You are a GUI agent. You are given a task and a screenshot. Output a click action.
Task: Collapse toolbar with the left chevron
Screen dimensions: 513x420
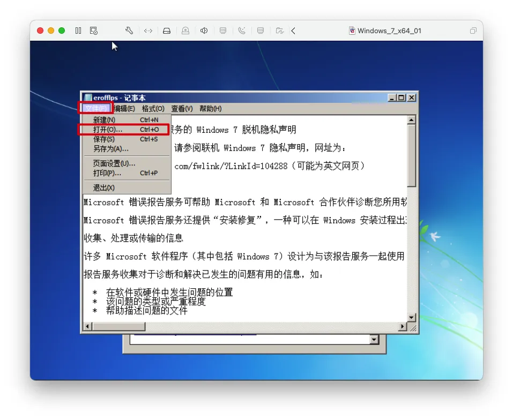(x=293, y=31)
